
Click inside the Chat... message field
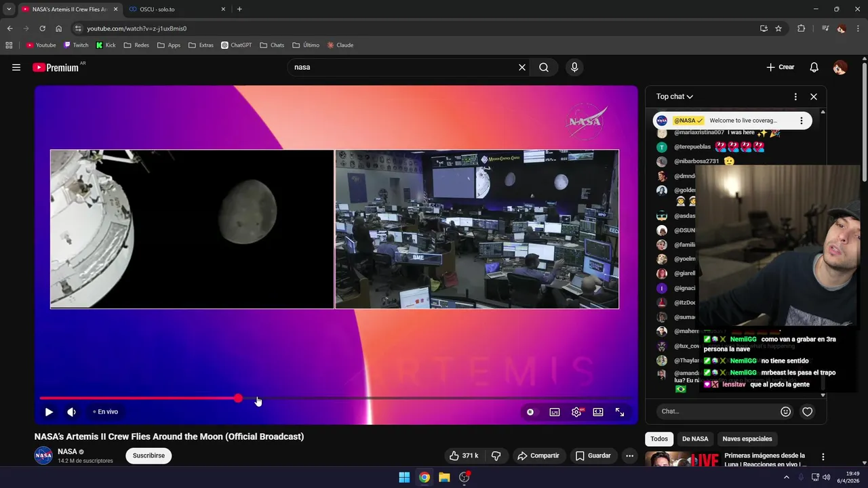tap(716, 411)
